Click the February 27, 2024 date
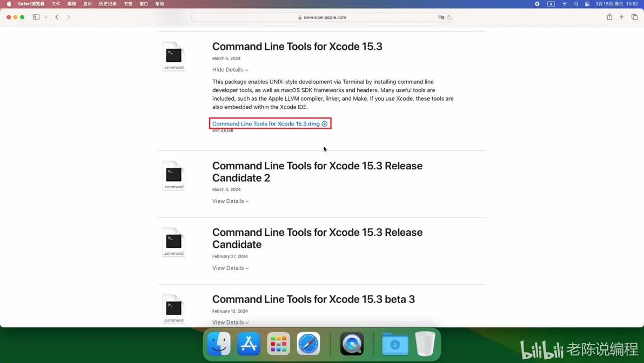 coord(230,256)
